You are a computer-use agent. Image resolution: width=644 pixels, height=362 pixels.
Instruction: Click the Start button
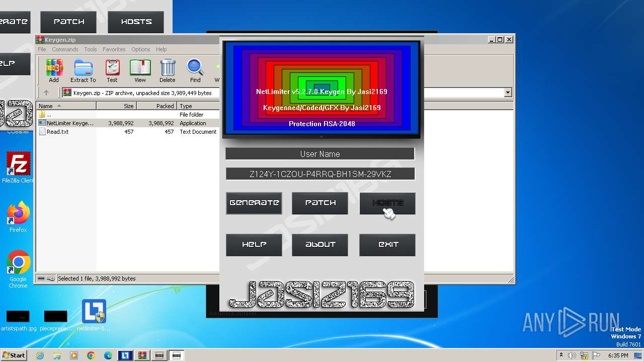pos(14,355)
